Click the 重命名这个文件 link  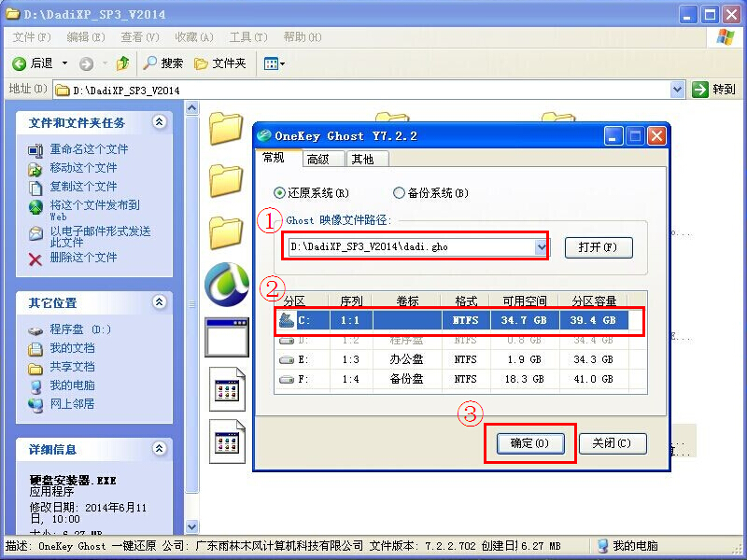pyautogui.click(x=89, y=149)
